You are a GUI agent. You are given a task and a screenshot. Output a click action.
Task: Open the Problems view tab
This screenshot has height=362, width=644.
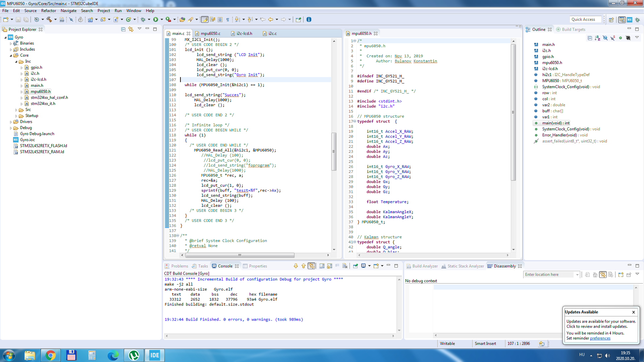pyautogui.click(x=179, y=266)
